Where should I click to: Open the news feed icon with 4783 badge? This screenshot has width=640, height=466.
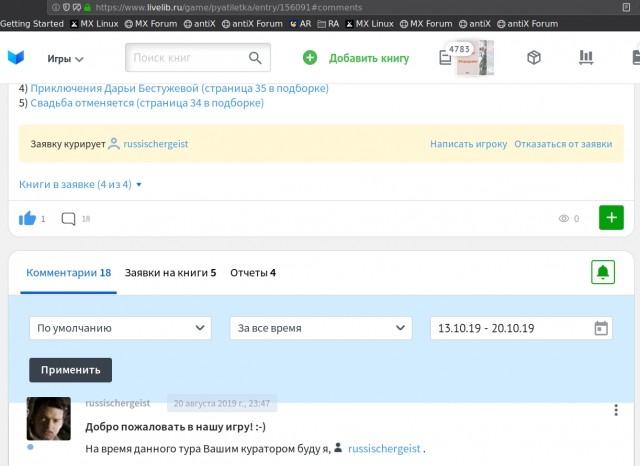(445, 58)
